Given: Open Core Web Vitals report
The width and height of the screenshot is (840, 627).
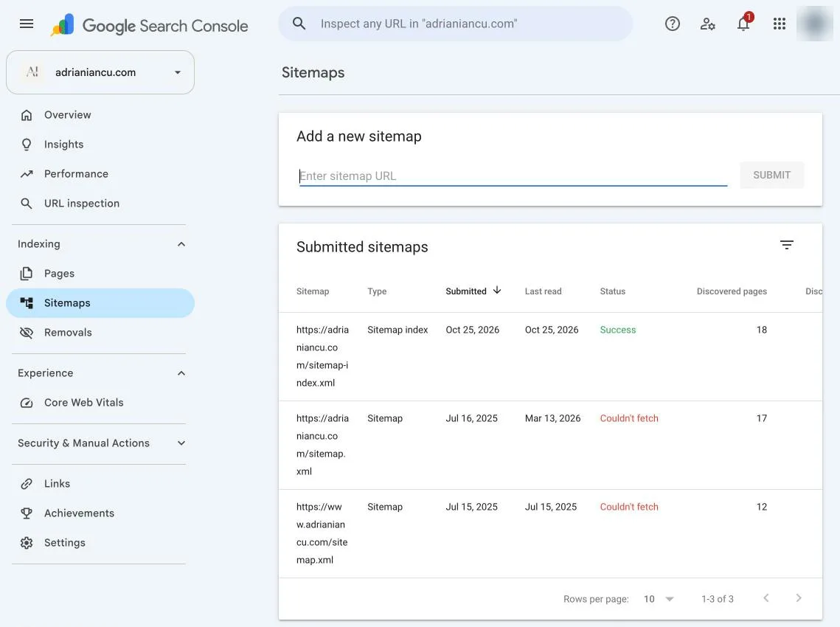Looking at the screenshot, I should coord(100,403).
